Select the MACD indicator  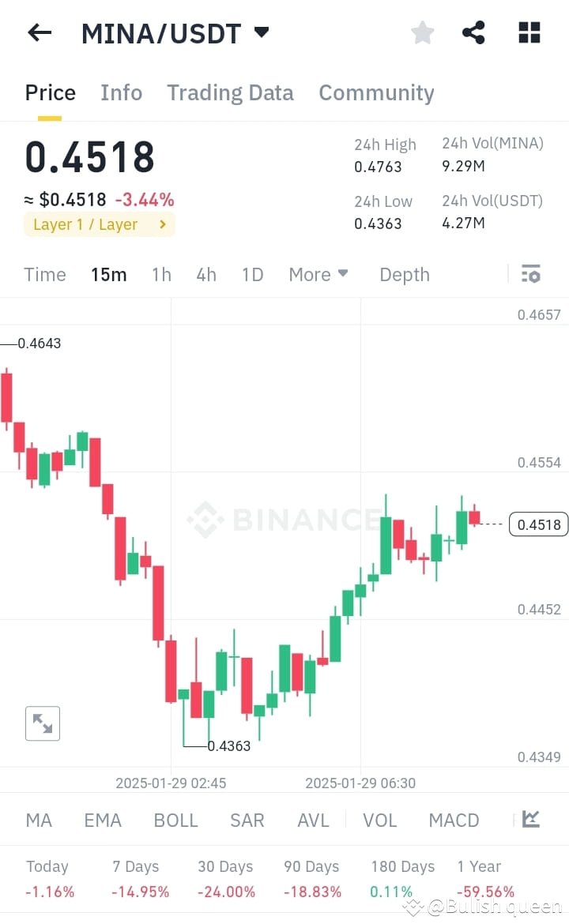coord(454,820)
